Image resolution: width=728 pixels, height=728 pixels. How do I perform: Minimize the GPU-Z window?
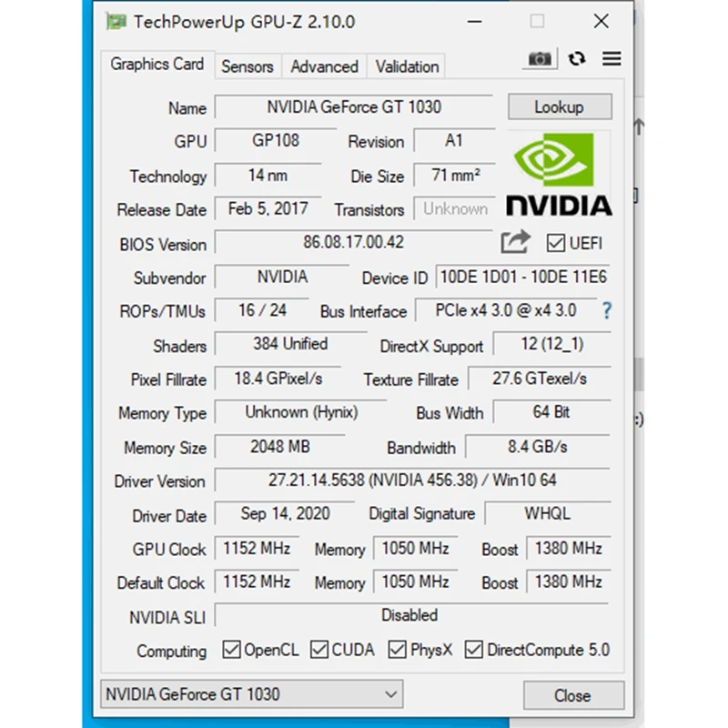pos(474,21)
